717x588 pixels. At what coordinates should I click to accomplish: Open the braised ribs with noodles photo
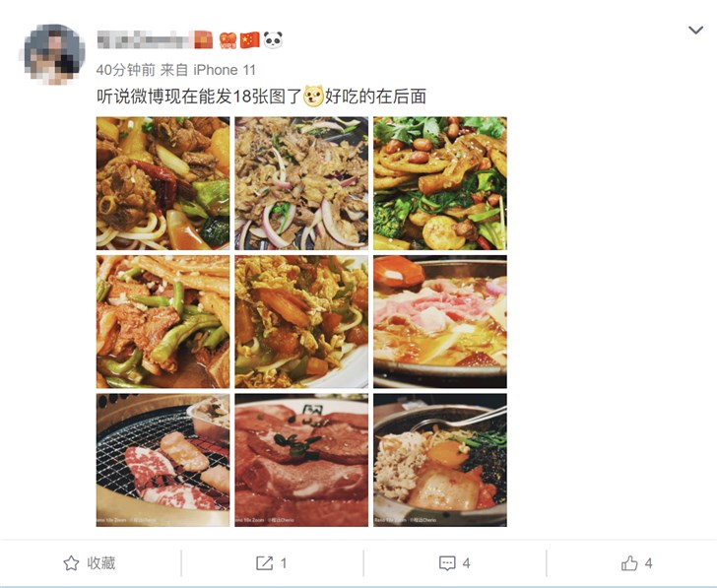coord(163,183)
